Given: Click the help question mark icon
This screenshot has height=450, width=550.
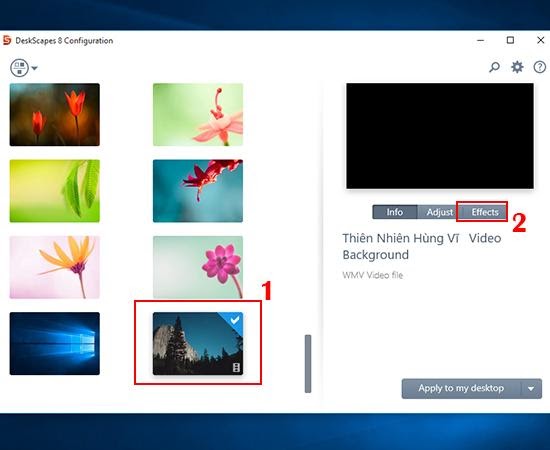Looking at the screenshot, I should pos(539,67).
